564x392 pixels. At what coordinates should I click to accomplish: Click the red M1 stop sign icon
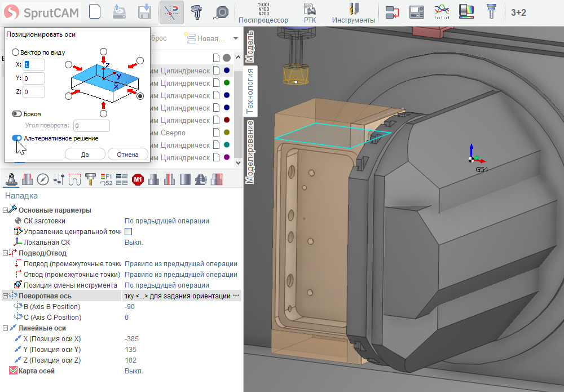tap(138, 179)
